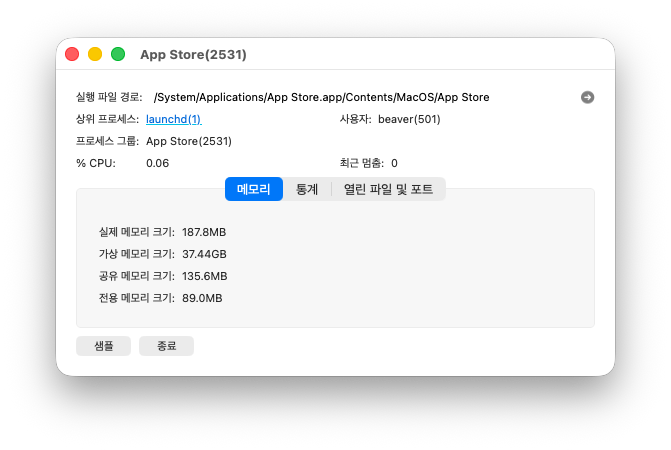Click the 실제 메모리 크기 value 187.8MB
The image size is (671, 450).
pyautogui.click(x=204, y=232)
